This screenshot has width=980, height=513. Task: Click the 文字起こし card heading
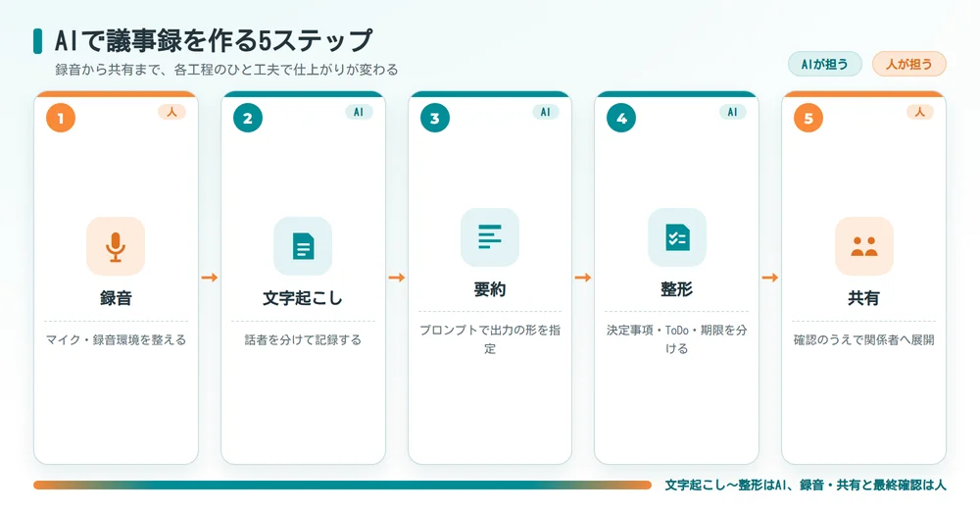303,298
